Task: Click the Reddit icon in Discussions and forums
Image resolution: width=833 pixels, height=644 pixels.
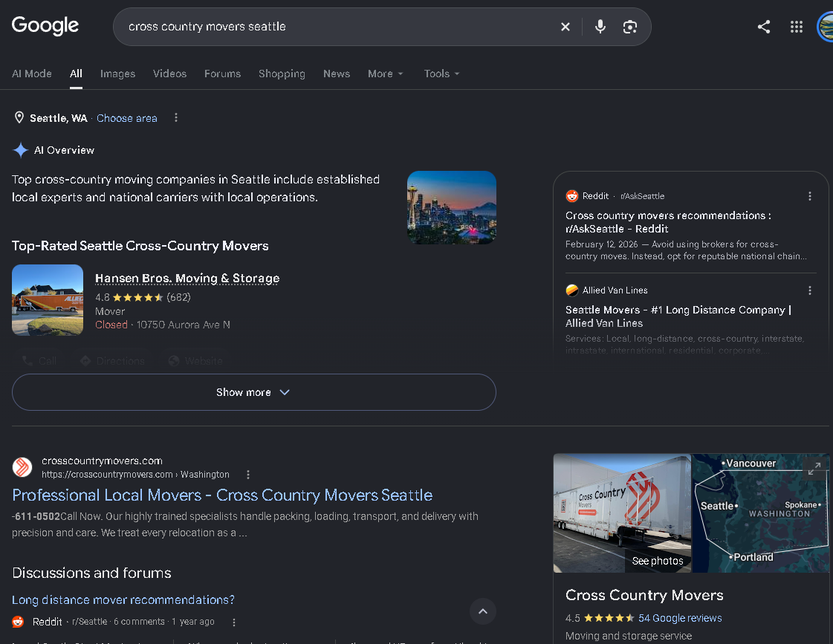Action: [x=18, y=622]
